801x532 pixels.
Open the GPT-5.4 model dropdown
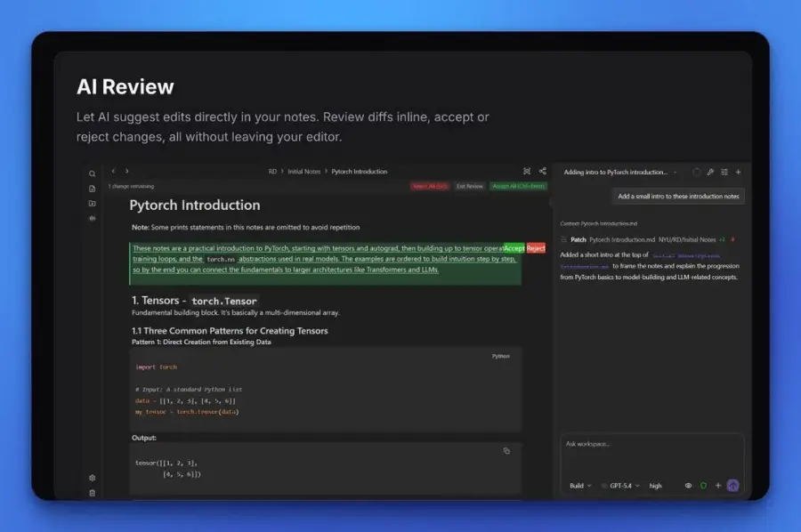[x=620, y=486]
